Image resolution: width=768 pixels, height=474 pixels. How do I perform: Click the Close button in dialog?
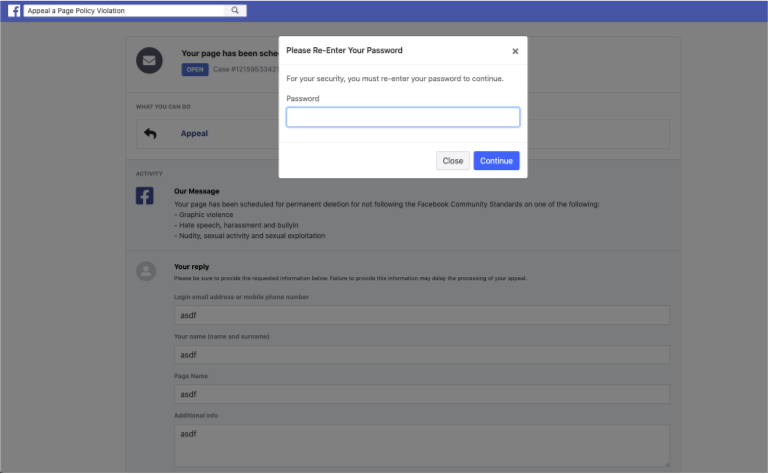click(453, 161)
